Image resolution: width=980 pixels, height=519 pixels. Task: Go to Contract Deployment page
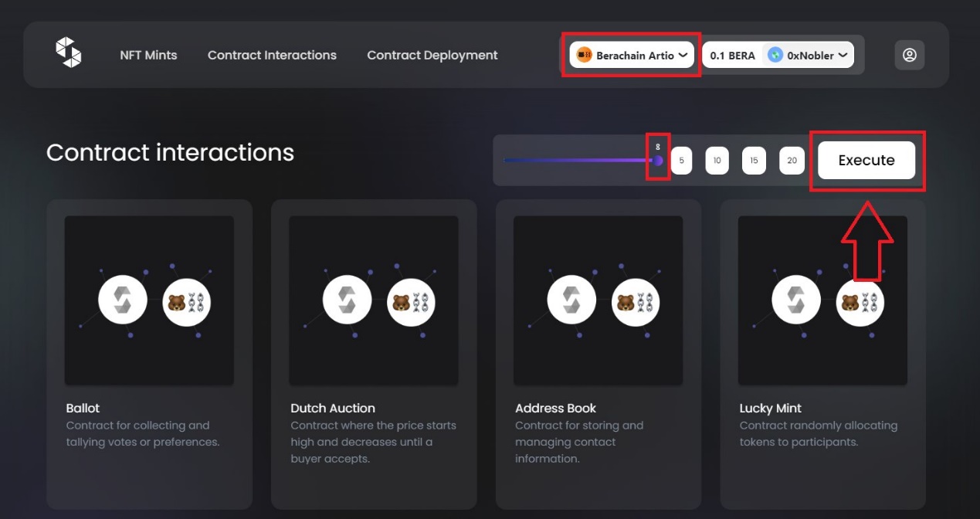(432, 56)
